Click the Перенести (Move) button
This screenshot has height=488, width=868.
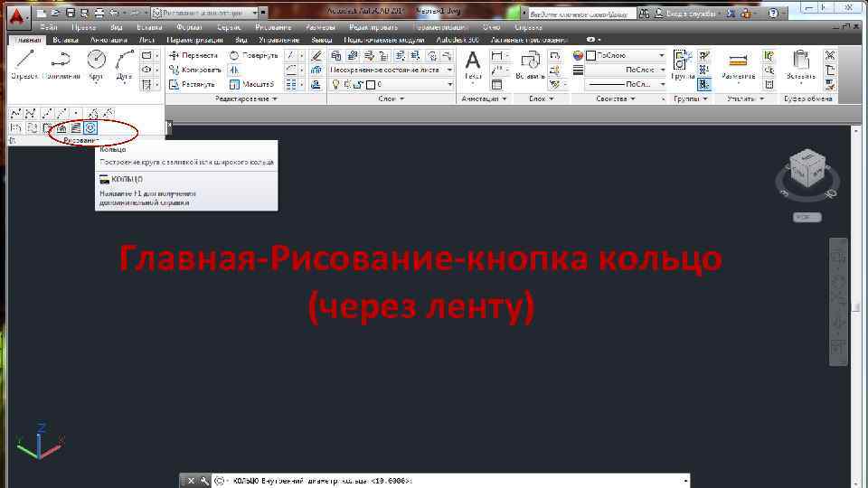pos(193,55)
